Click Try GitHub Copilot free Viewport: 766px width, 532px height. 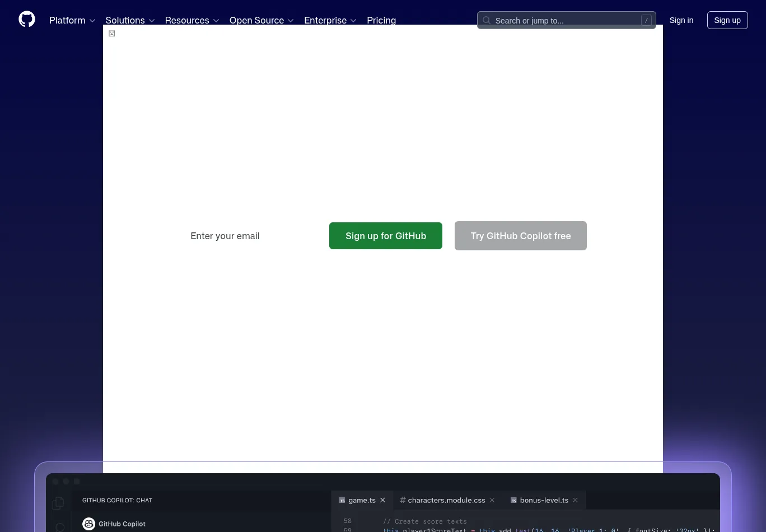(x=520, y=235)
